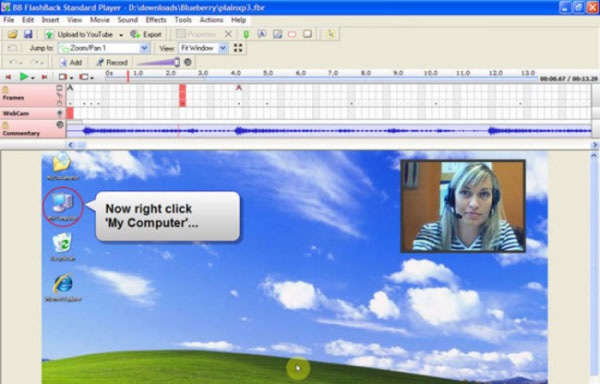
Task: Click the red rounded highlight shape icon
Action: pos(292,34)
